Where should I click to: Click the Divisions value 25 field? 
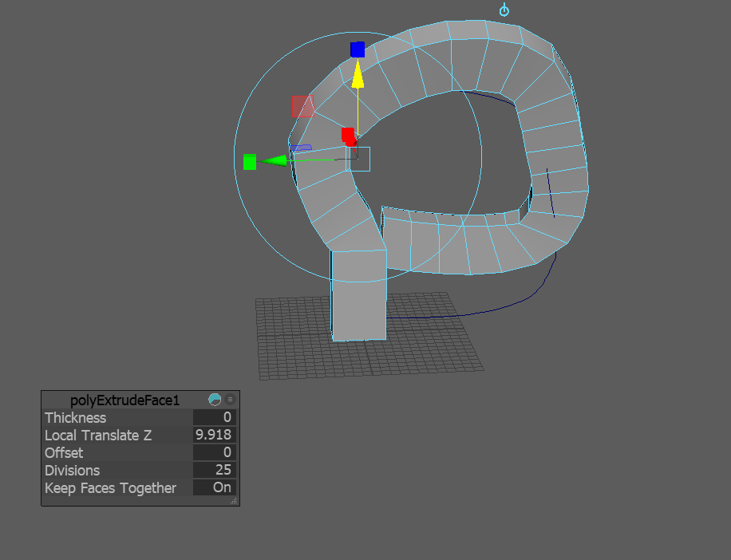[x=214, y=470]
